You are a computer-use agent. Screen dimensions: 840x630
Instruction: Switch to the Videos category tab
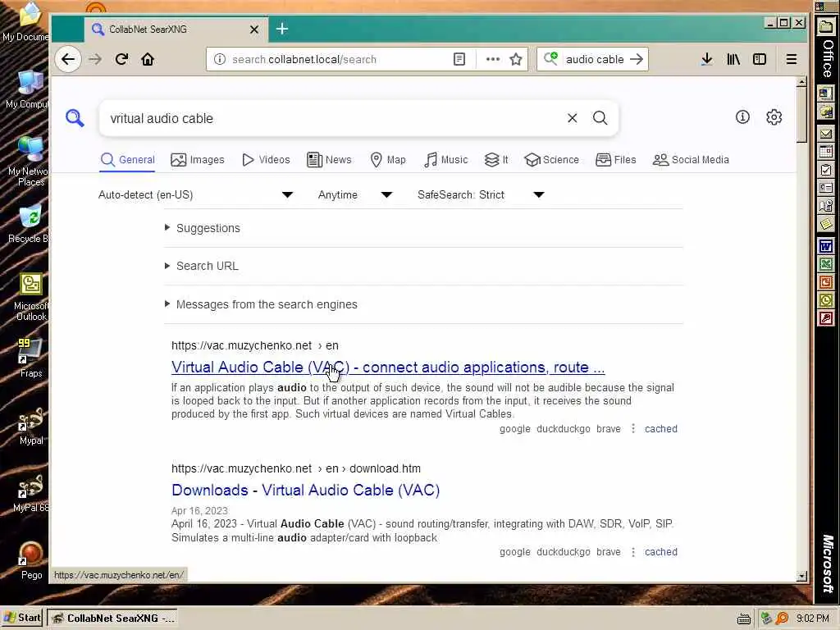tap(266, 160)
